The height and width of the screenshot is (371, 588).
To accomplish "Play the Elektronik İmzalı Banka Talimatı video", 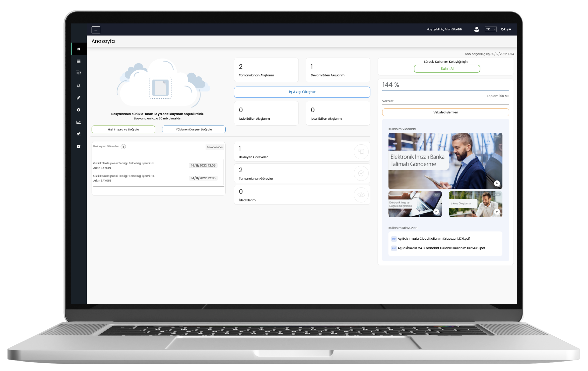I will pos(496,183).
